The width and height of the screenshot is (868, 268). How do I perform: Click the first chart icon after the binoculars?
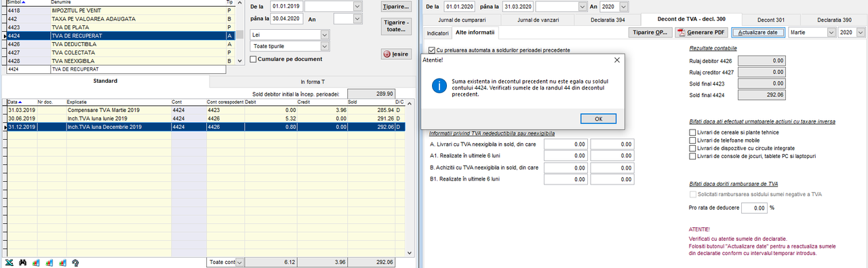(36, 262)
